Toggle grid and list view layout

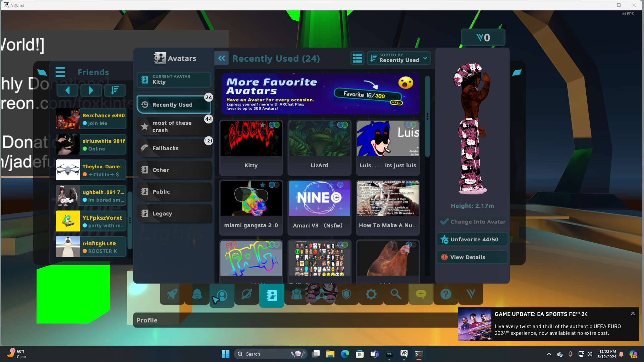pos(357,58)
